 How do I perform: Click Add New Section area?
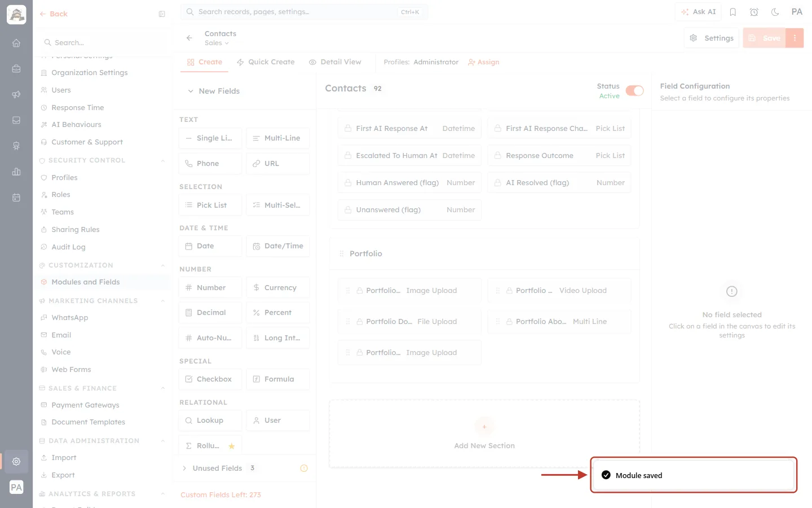coord(484,434)
